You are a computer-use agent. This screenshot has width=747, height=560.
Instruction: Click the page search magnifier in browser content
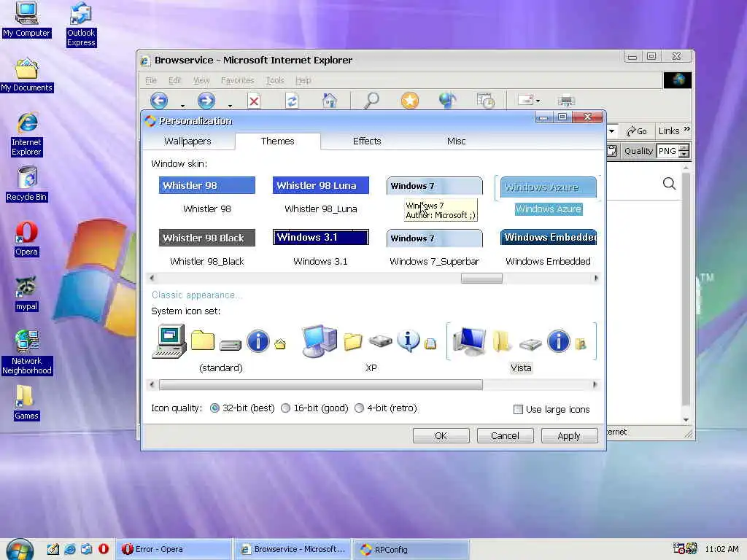pos(669,183)
